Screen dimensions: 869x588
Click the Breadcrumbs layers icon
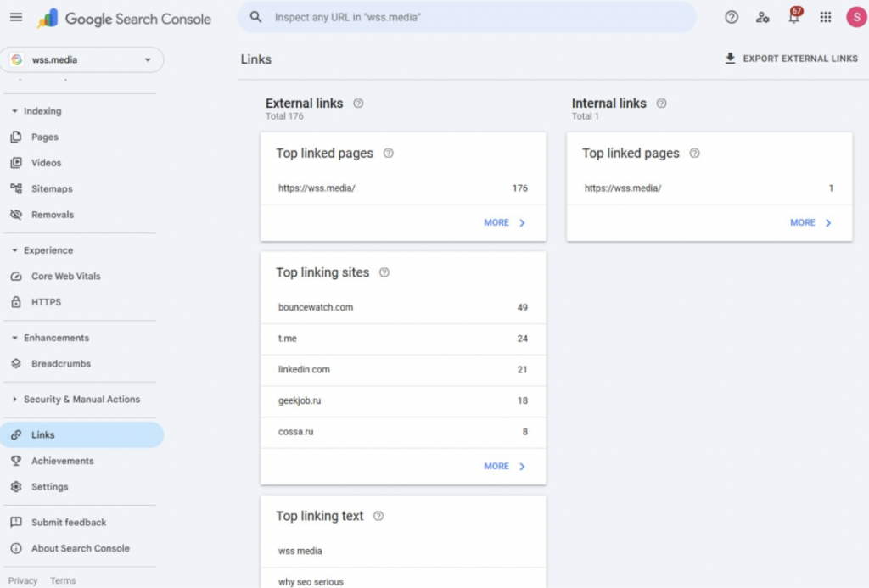pyautogui.click(x=16, y=363)
